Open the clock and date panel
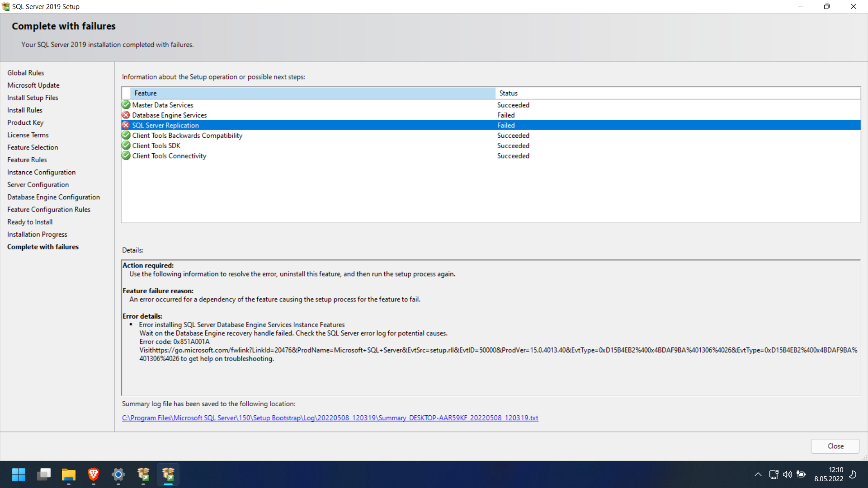 point(829,474)
